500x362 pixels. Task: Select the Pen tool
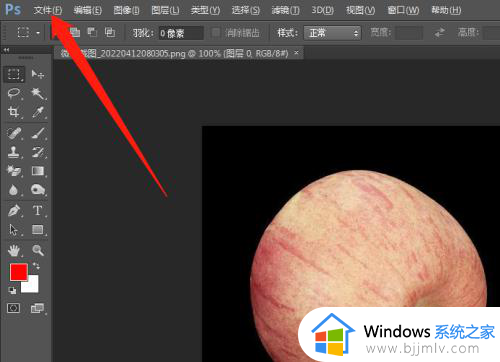14,211
